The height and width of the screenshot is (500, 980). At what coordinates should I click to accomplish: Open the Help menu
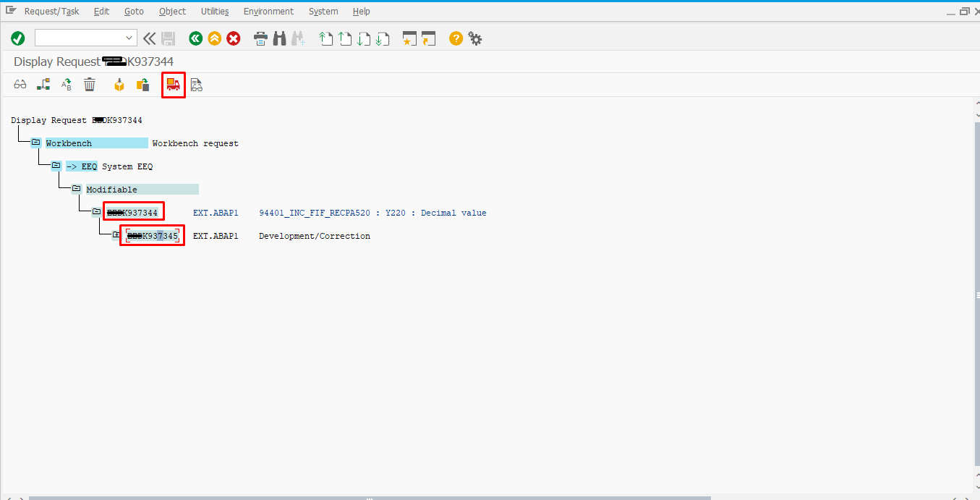362,11
